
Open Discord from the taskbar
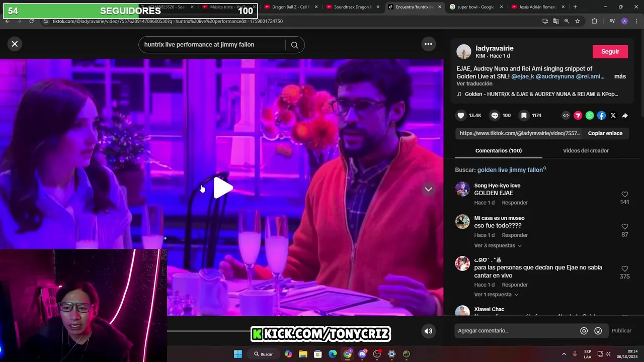362,354
